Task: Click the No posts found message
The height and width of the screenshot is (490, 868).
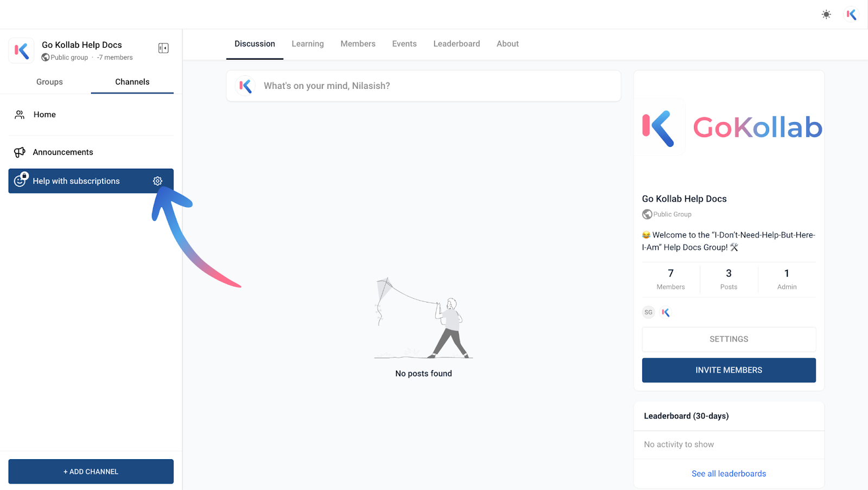Action: (424, 373)
